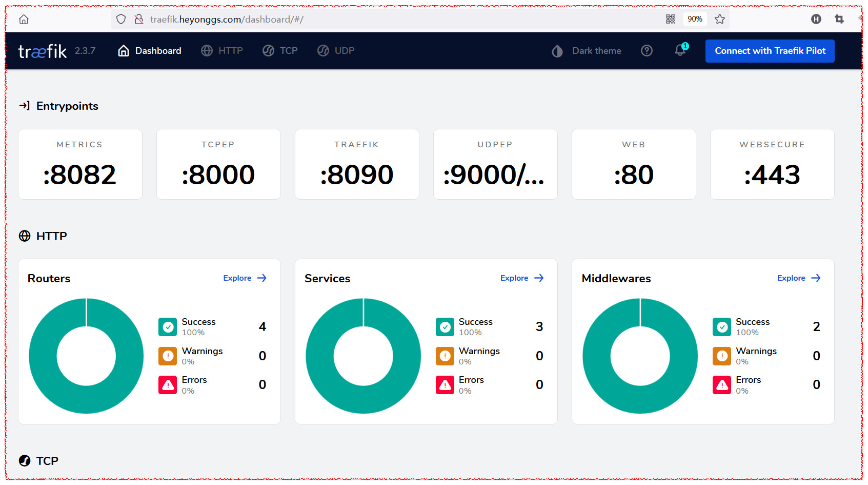This screenshot has width=868, height=485.
Task: Click the Middlewares Errors red icon
Action: click(x=722, y=385)
